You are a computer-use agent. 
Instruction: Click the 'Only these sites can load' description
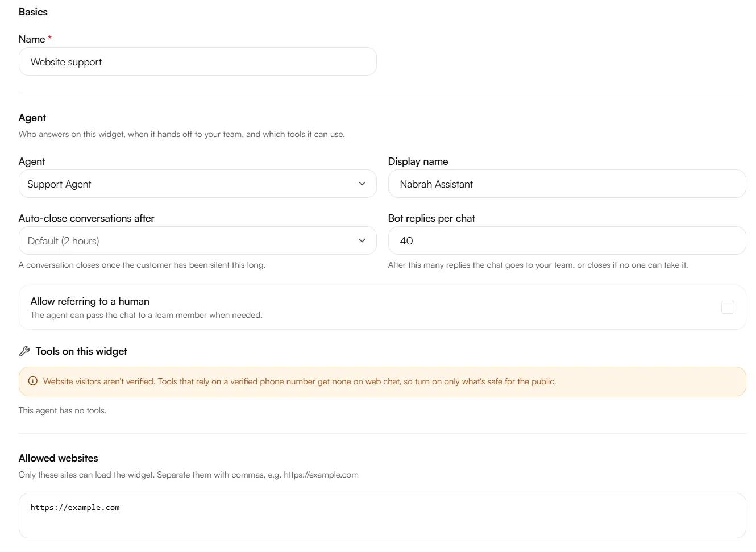[x=188, y=475]
